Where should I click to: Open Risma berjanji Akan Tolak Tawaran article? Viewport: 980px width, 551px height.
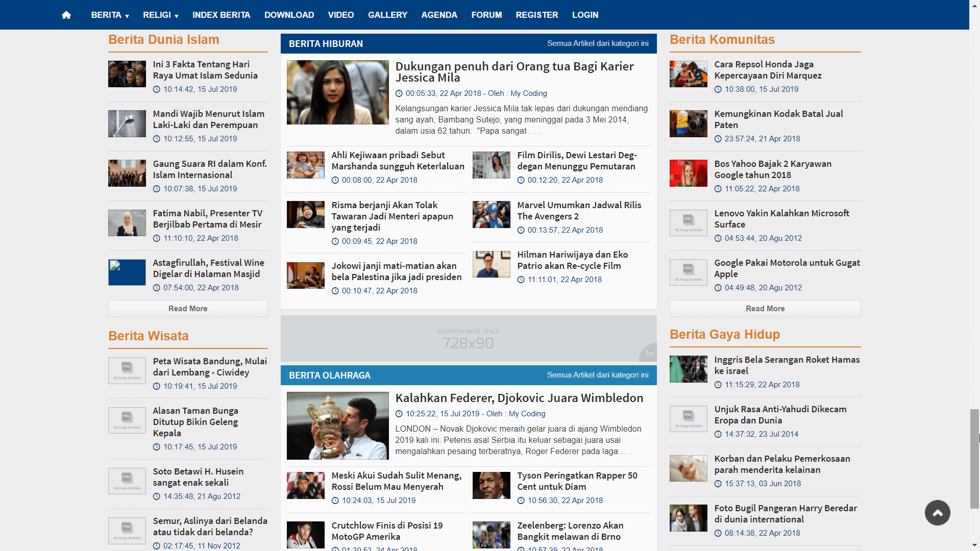392,216
